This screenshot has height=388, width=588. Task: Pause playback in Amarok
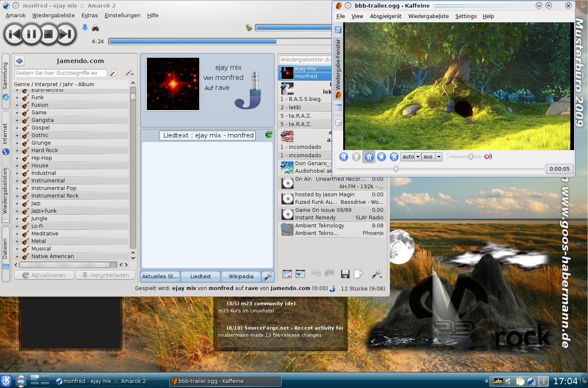(32, 34)
